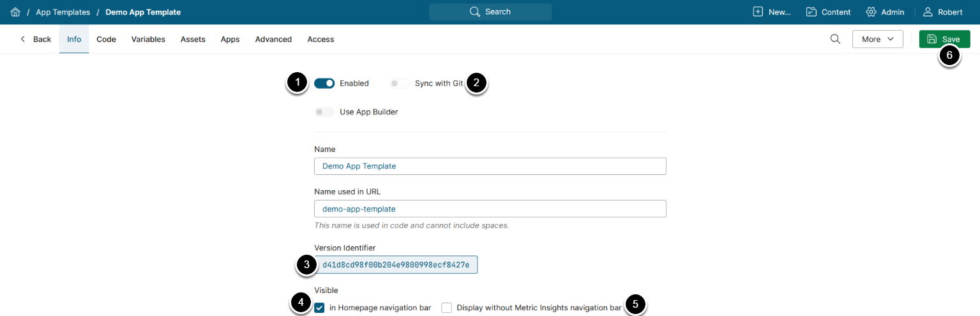Select the Version Identifier field
Image resolution: width=980 pixels, height=316 pixels.
coord(396,264)
